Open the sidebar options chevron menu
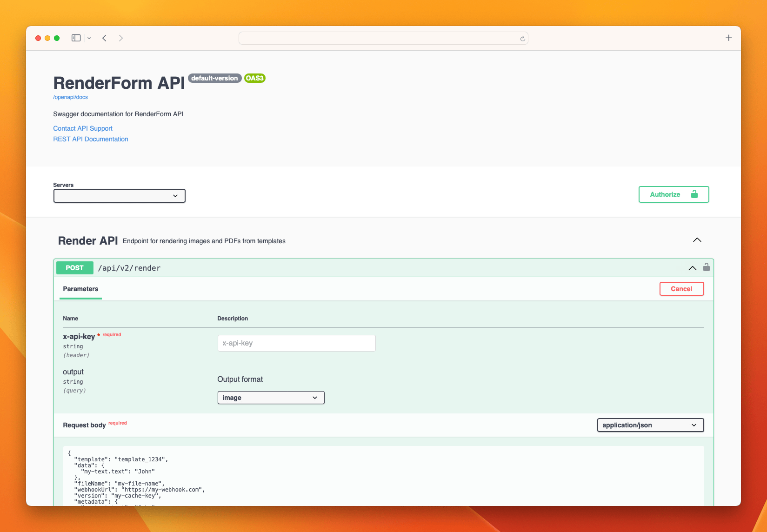The height and width of the screenshot is (532, 767). [89, 38]
